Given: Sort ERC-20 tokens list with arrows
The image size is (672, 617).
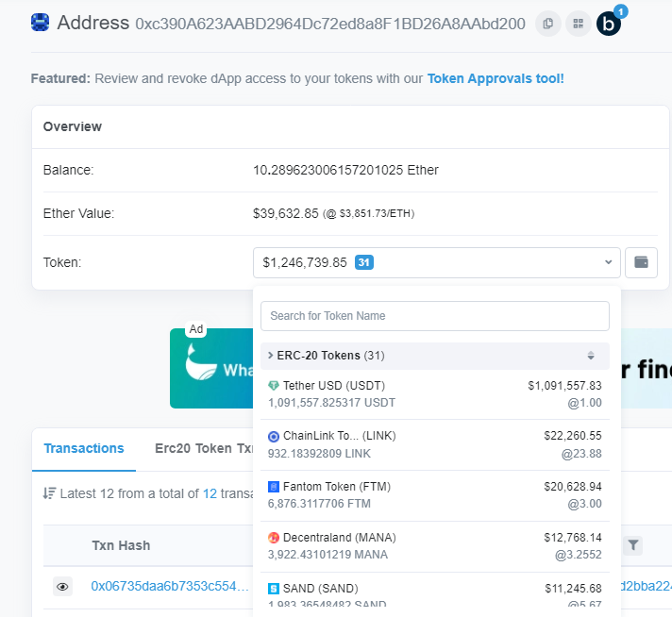Looking at the screenshot, I should click(x=591, y=356).
